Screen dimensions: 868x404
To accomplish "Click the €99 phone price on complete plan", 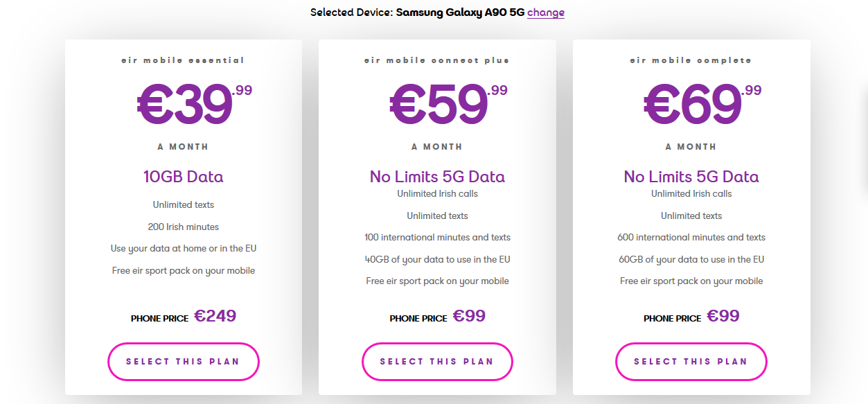I will (723, 316).
